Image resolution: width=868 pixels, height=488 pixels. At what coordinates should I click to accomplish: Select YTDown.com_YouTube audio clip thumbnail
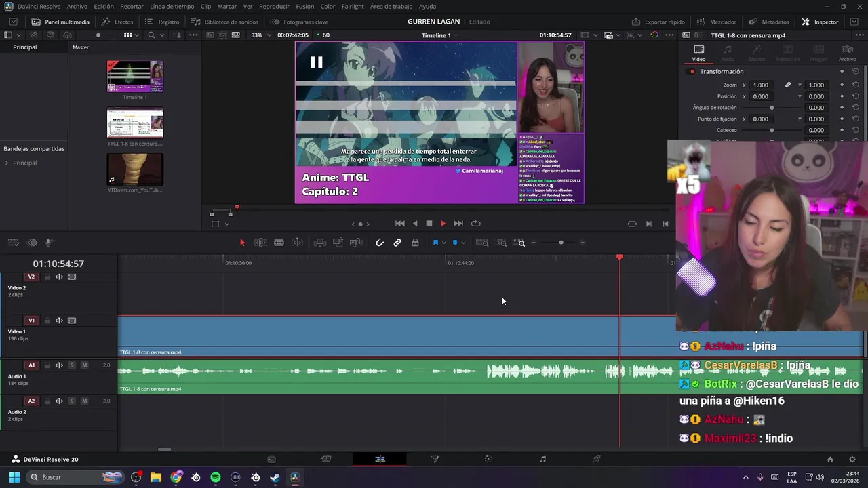pyautogui.click(x=135, y=169)
